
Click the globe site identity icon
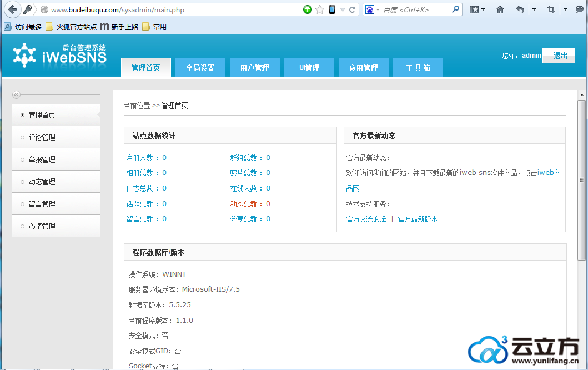44,10
